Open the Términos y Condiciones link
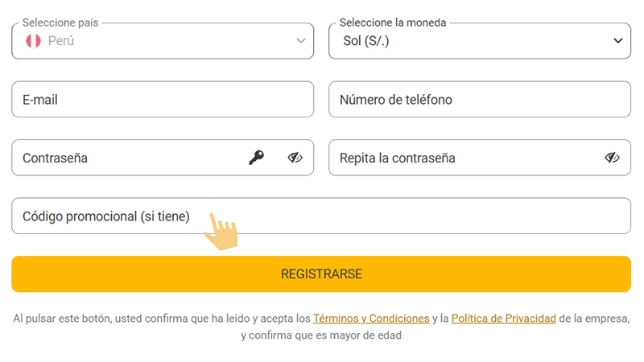 (370, 319)
